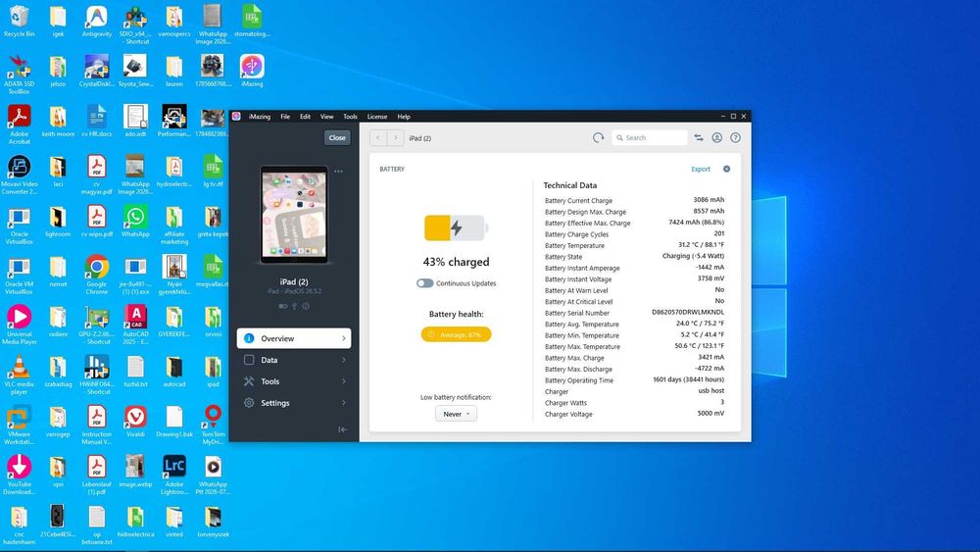980x552 pixels.
Task: Open the Low battery notification Never dropdown
Action: tap(456, 414)
